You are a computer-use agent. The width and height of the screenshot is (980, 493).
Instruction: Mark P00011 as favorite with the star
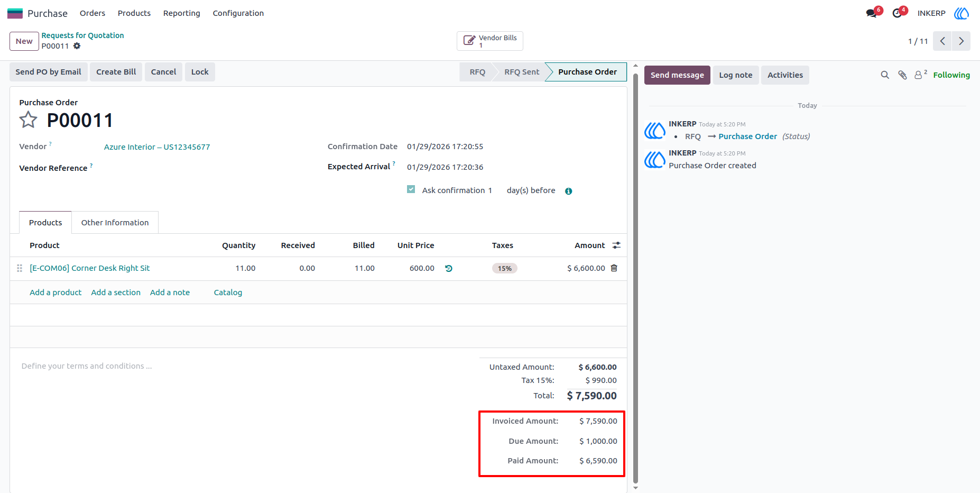(29, 120)
